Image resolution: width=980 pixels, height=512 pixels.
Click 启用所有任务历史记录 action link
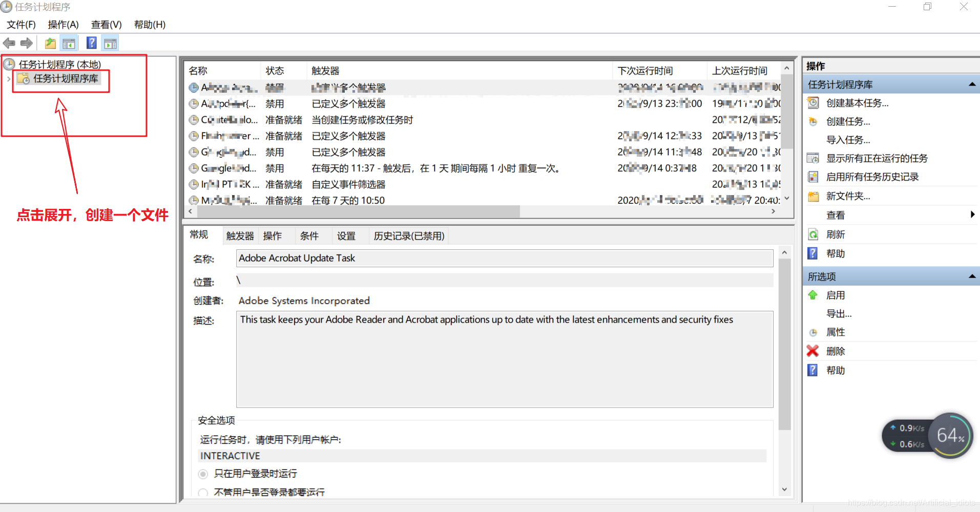[872, 177]
